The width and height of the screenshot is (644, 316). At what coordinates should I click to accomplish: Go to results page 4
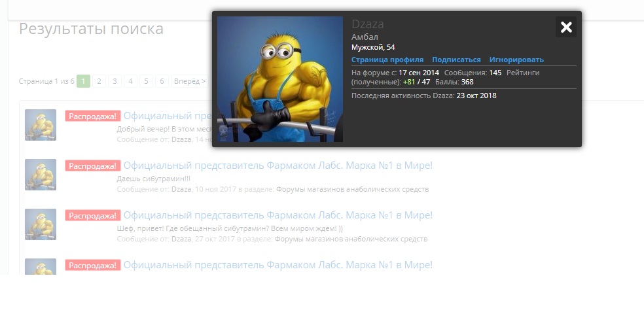pos(130,81)
